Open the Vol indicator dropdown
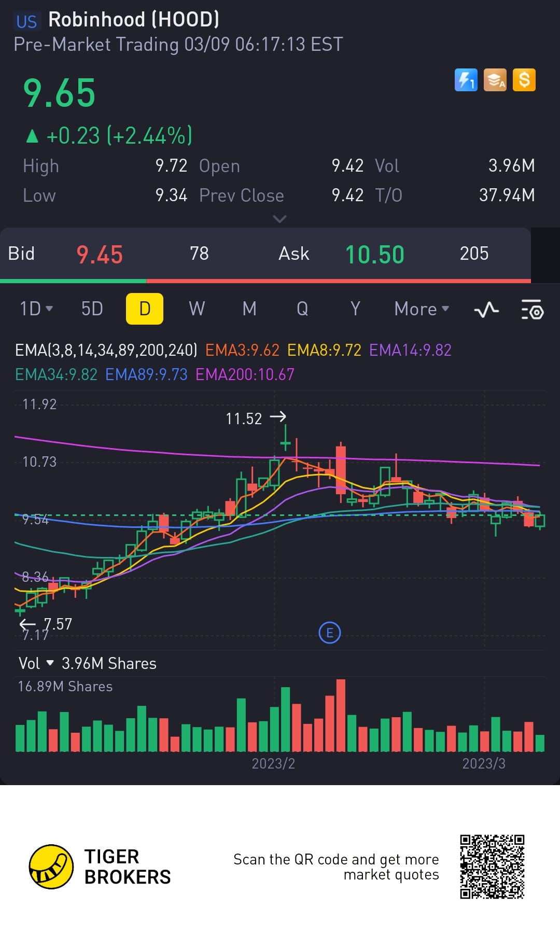560x949 pixels. pos(36,663)
